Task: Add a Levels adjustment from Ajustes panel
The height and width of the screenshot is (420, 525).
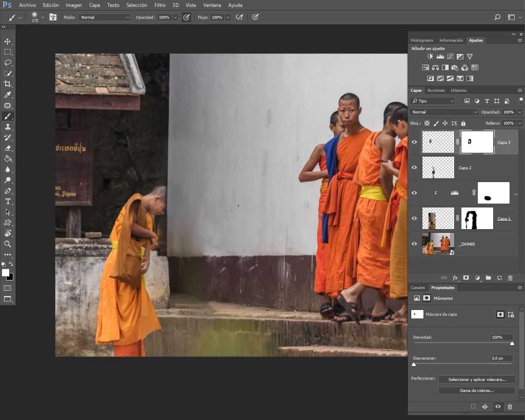Action: point(440,56)
